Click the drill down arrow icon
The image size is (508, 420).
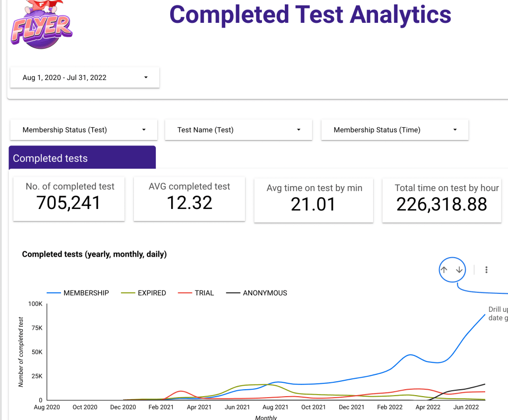(x=459, y=270)
